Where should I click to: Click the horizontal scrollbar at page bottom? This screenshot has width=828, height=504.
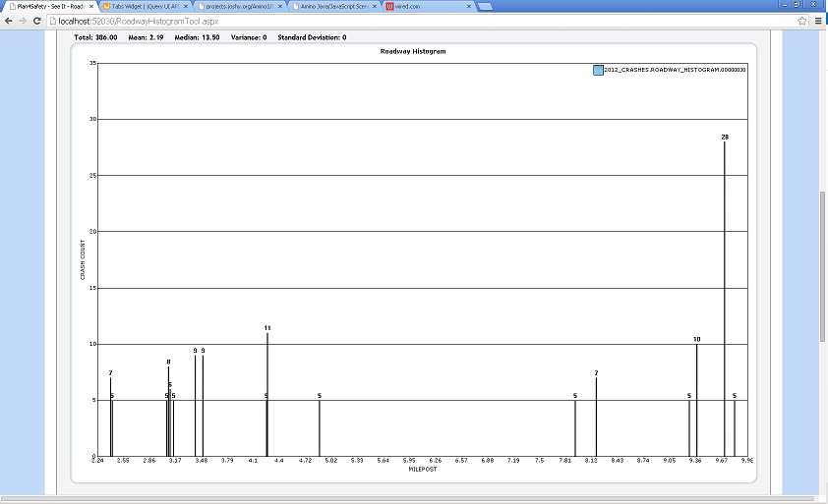[x=406, y=498]
